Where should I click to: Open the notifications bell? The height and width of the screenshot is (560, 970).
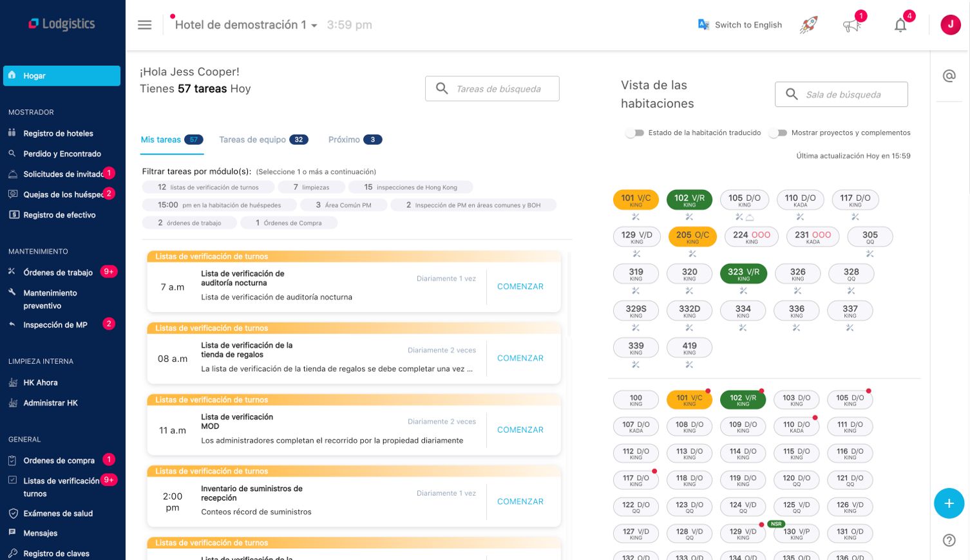900,26
